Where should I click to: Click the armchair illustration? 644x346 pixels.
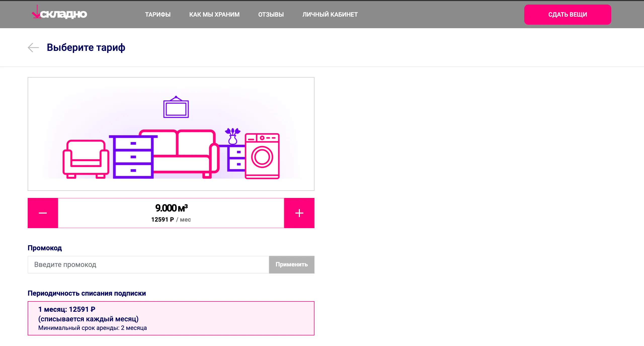pyautogui.click(x=86, y=159)
